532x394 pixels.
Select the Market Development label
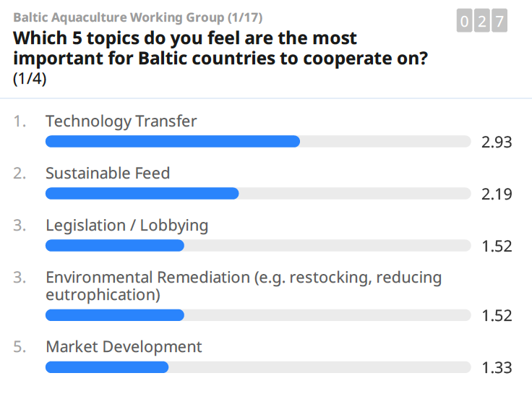[x=124, y=347]
